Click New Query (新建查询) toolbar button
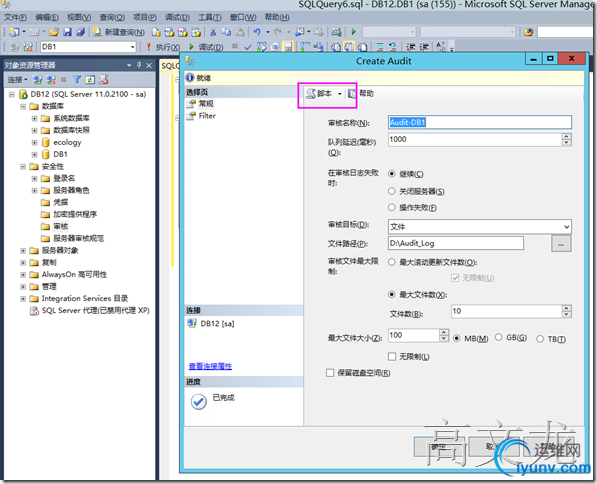Viewport: 597px width, 484px height. tap(118, 32)
